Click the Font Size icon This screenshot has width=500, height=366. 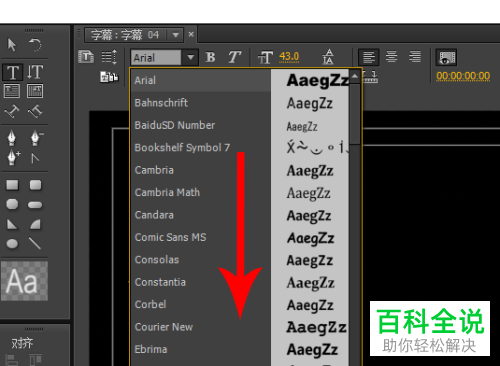265,57
